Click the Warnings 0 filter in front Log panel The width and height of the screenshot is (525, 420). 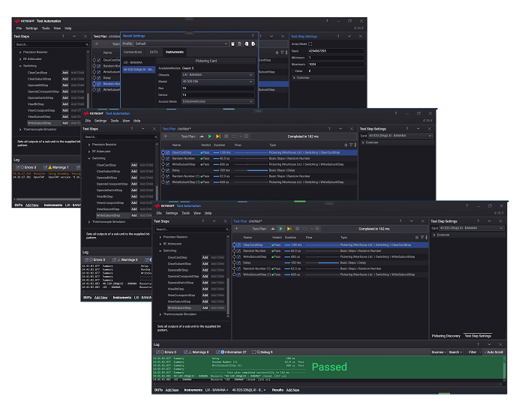pos(194,351)
